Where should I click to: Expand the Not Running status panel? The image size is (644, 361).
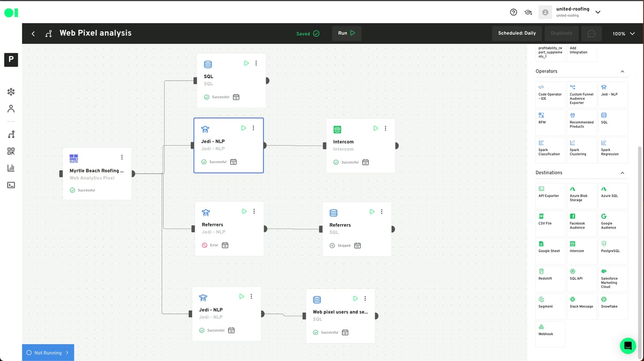click(48, 352)
